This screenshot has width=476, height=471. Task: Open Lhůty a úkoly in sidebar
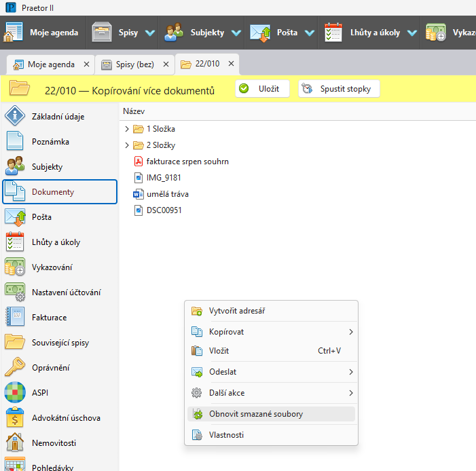point(60,242)
